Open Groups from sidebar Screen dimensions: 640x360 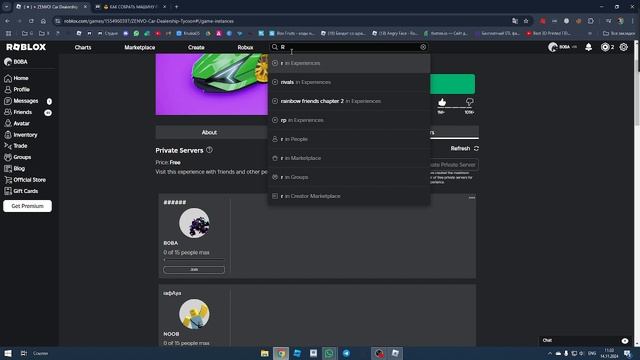18,157
